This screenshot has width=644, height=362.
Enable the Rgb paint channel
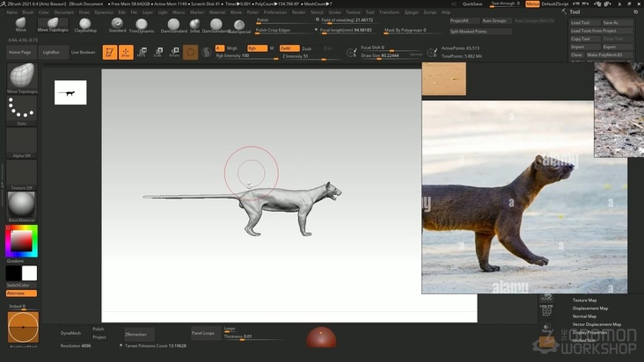(x=256, y=48)
